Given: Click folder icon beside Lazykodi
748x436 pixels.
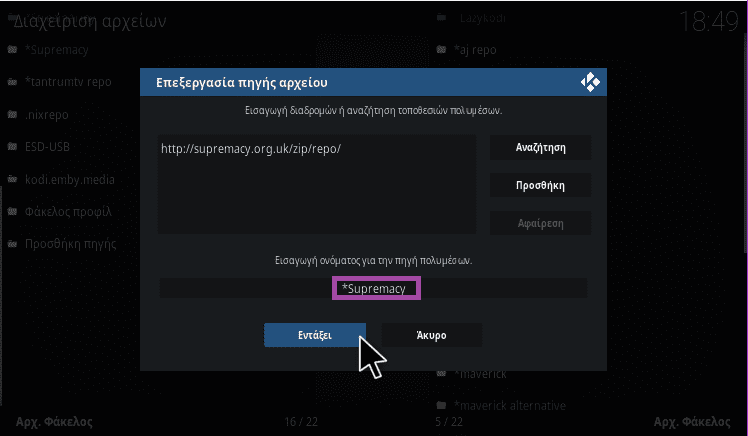Looking at the screenshot, I should click(x=441, y=18).
